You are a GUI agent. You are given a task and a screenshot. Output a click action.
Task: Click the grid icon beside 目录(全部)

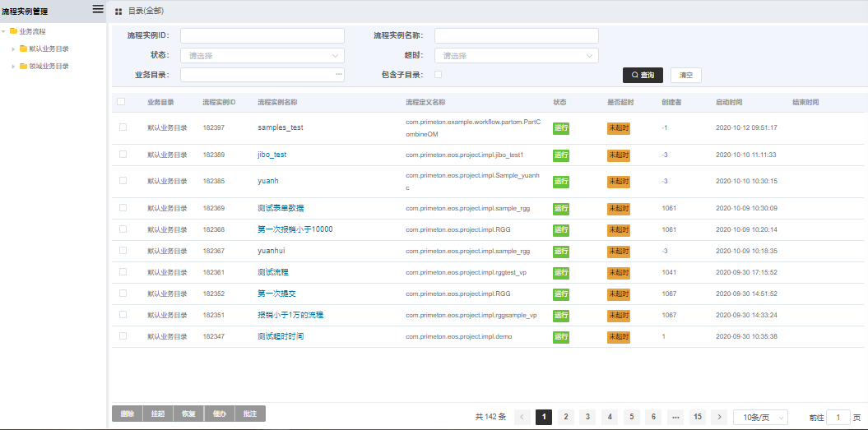118,12
